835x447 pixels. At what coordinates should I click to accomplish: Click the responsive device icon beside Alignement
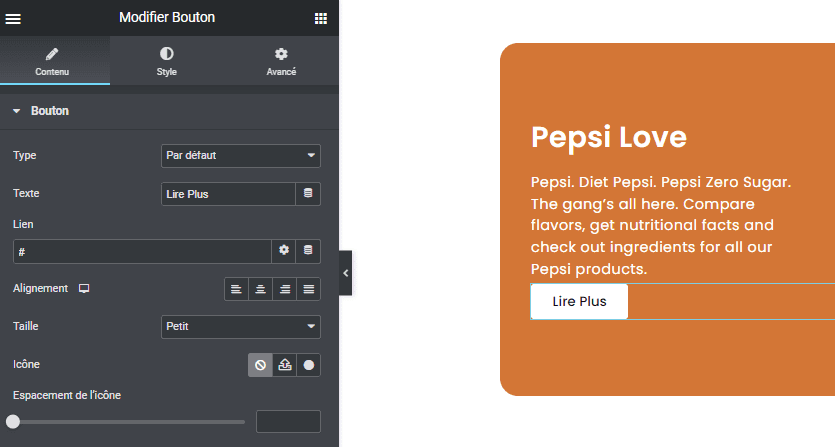[84, 288]
